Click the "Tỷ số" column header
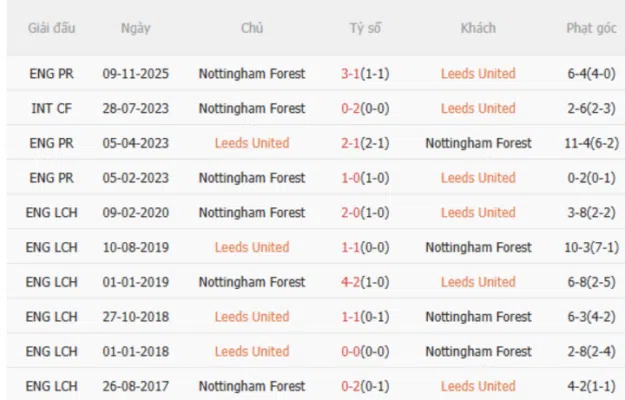625x400 pixels. [x=365, y=28]
